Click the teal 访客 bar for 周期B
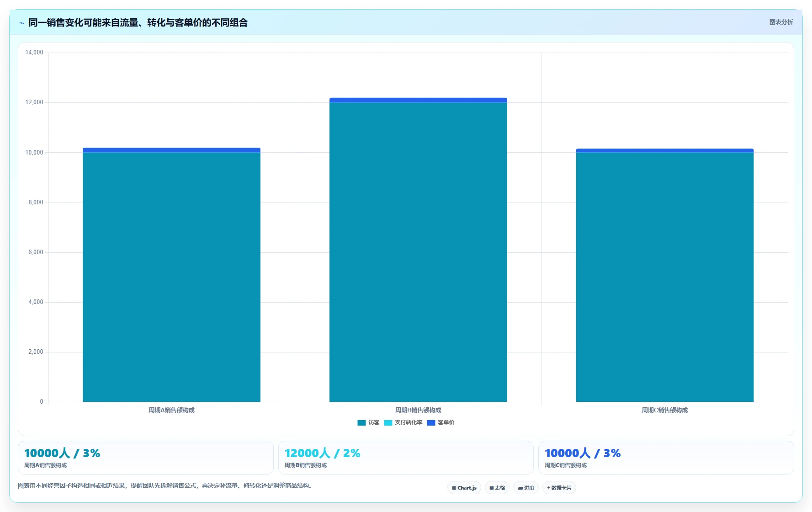 418,252
